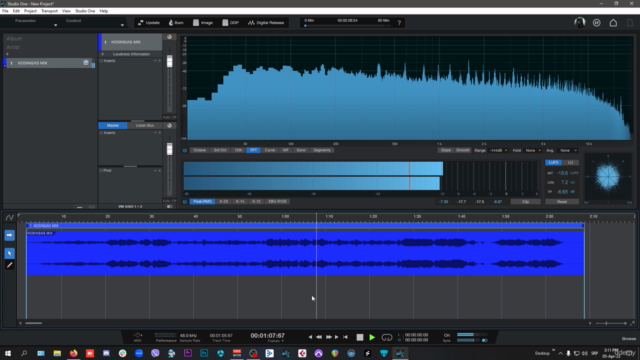Click the fast forward button in transport
Image resolution: width=640 pixels, height=360 pixels.
coord(329,337)
